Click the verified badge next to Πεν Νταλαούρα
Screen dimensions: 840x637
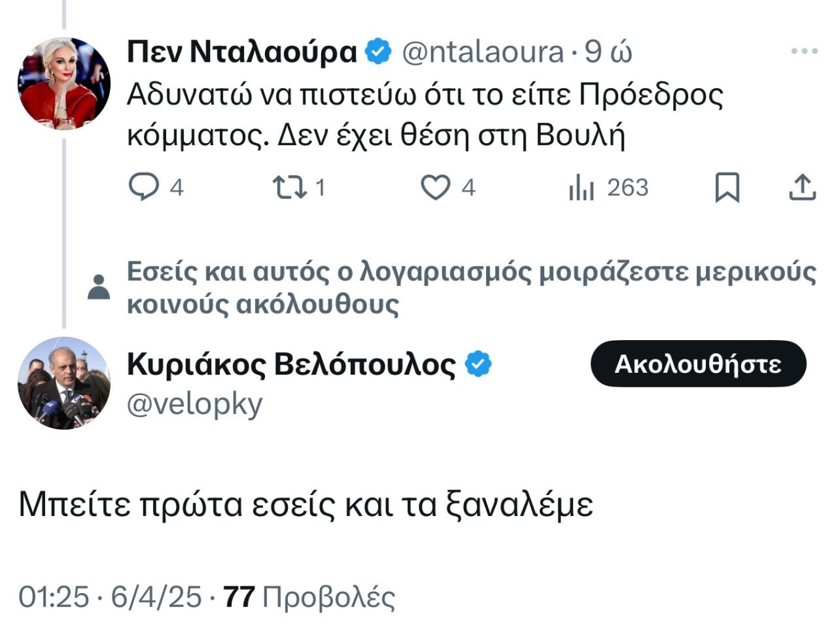(378, 52)
